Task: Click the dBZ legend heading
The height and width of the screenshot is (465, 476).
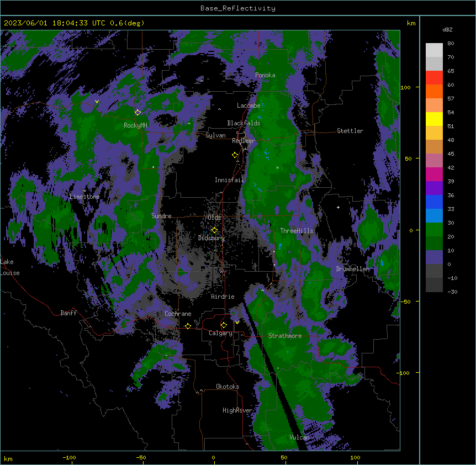Action: click(x=447, y=29)
